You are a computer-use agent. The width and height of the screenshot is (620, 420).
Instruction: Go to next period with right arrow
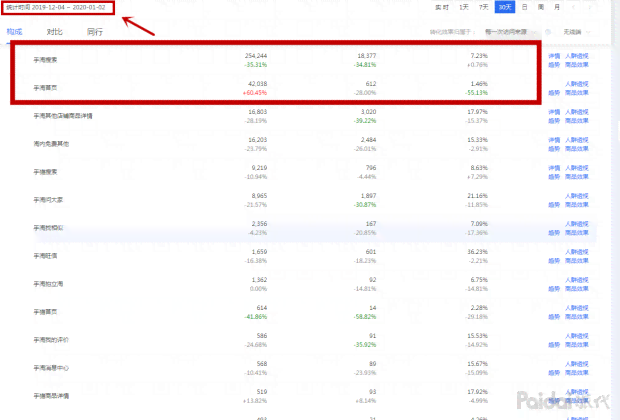pyautogui.click(x=590, y=8)
